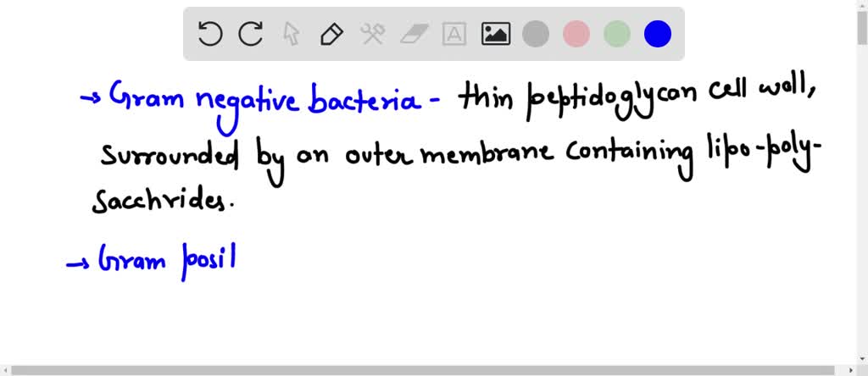The width and height of the screenshot is (868, 376).
Task: Click the scroll right arrow
Action: (853, 370)
